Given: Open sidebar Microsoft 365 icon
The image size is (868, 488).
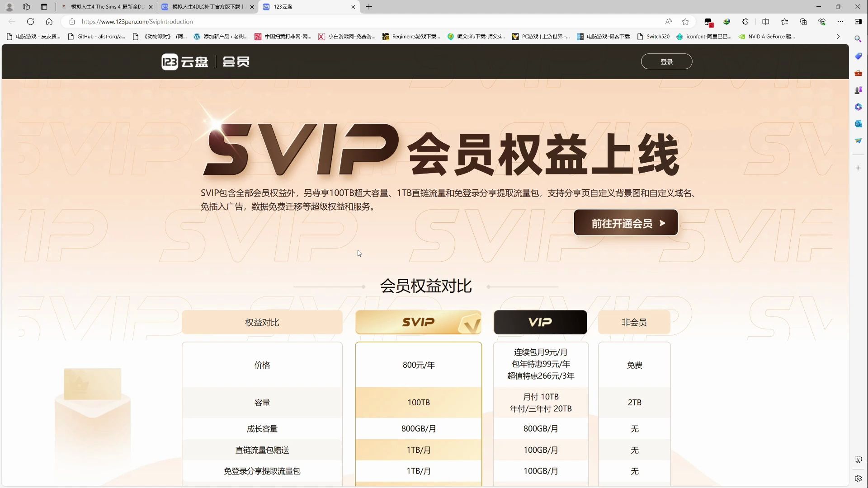Looking at the screenshot, I should tap(858, 107).
